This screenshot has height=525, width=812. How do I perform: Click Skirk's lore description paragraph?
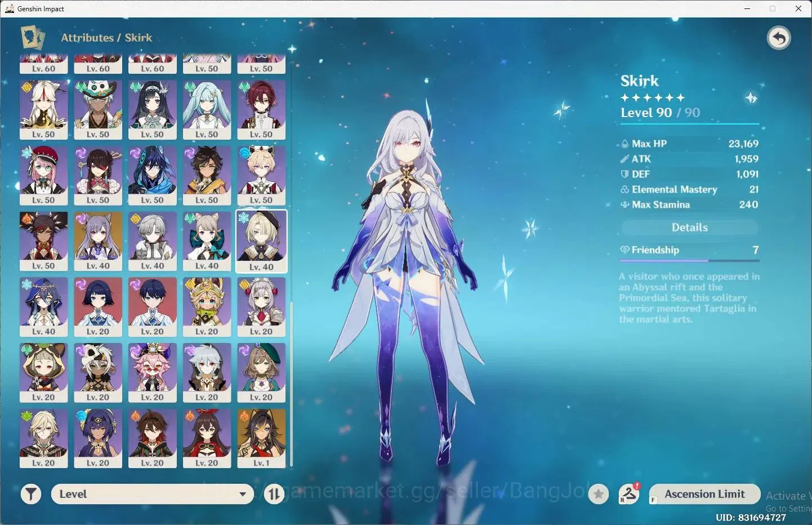click(x=689, y=298)
